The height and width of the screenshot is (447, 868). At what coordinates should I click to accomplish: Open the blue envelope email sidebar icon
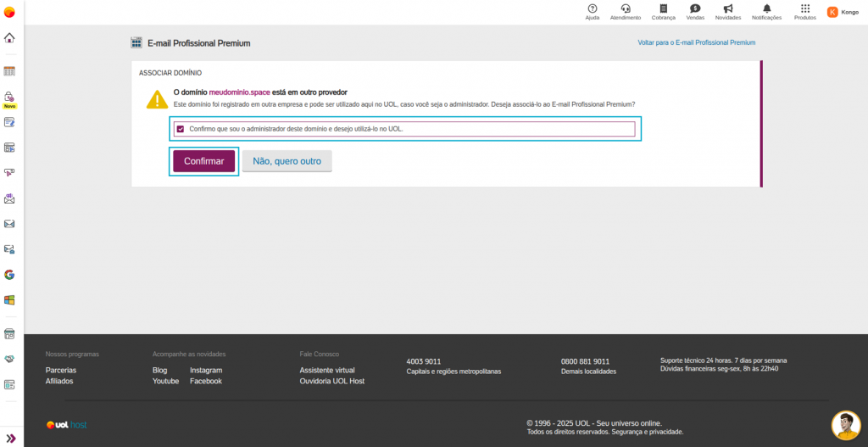(x=9, y=224)
